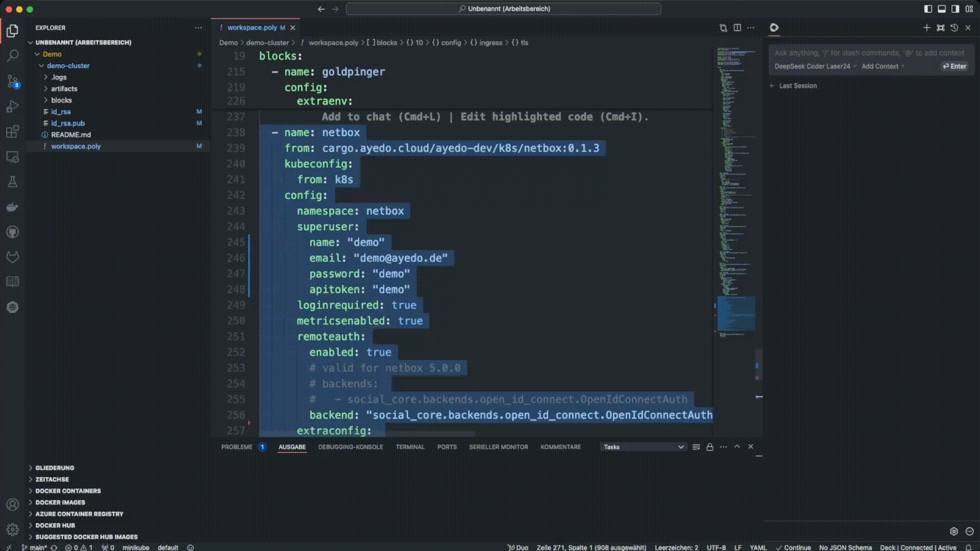
Task: Open the Tasks output channel dropdown
Action: click(x=643, y=447)
